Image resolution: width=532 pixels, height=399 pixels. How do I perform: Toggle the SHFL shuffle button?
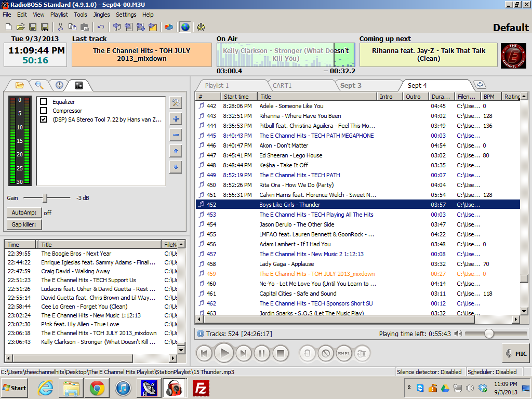tap(344, 353)
